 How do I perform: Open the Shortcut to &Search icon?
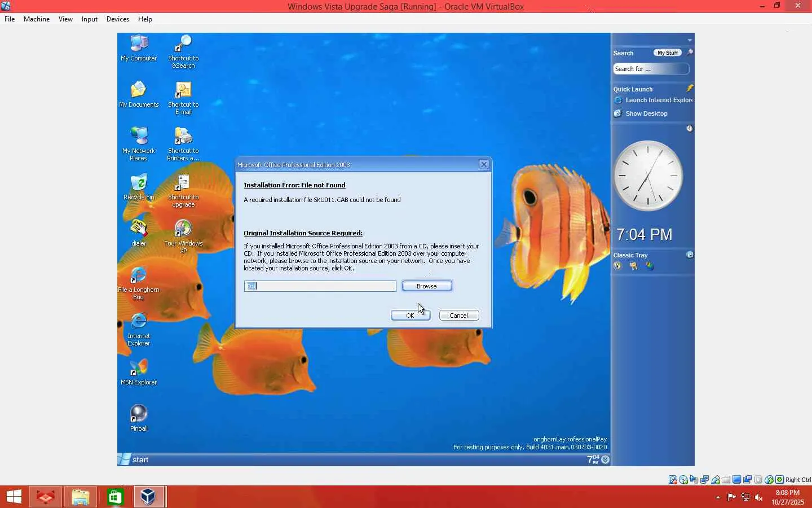pyautogui.click(x=183, y=51)
